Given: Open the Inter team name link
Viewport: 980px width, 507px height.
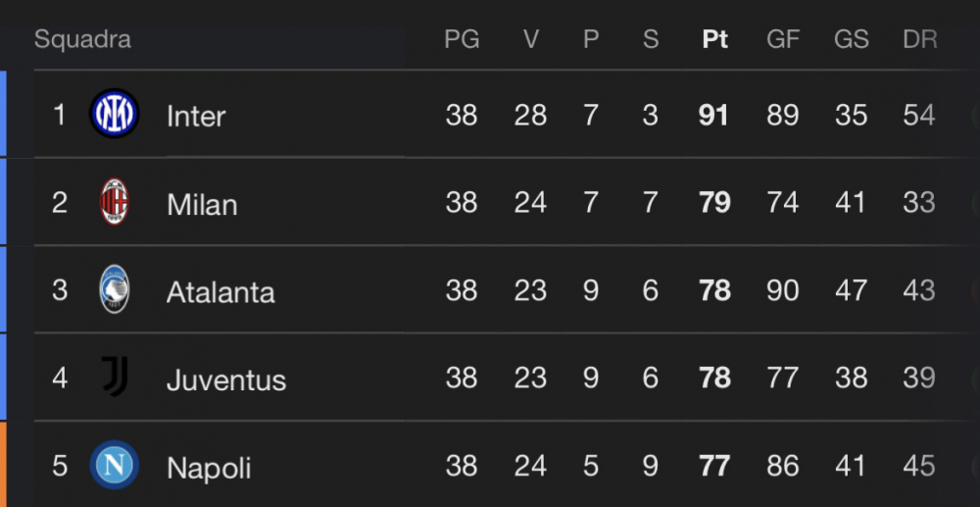Looking at the screenshot, I should 196,117.
